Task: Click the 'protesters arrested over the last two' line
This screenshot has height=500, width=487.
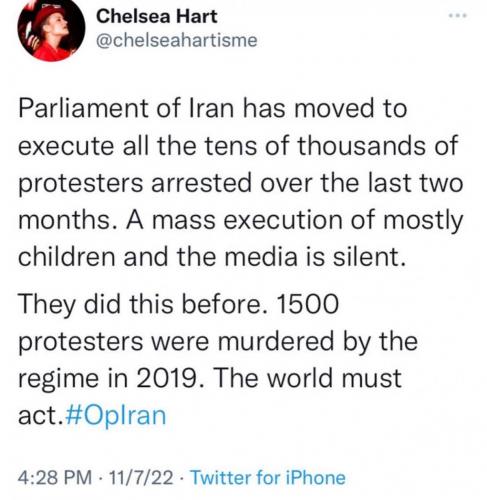Action: 241,184
